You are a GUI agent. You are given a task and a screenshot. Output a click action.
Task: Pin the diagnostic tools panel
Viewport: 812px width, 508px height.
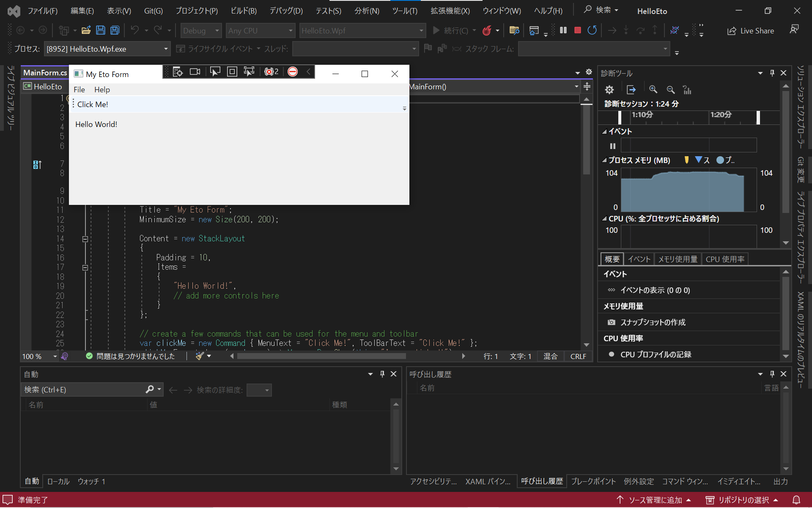[x=772, y=73]
